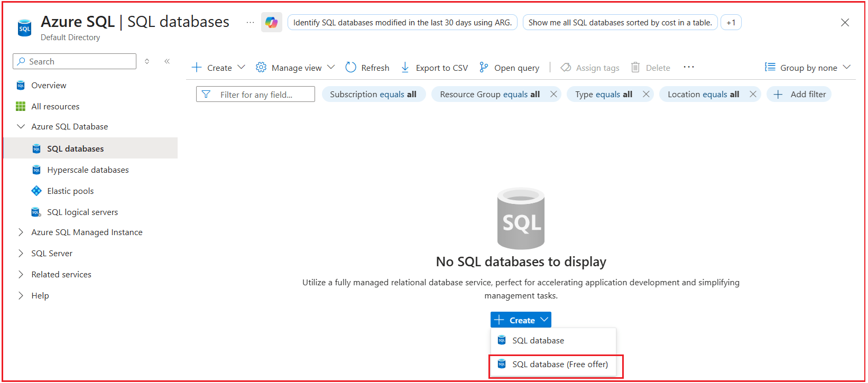868x383 pixels.
Task: Open Manage view dropdown
Action: click(296, 68)
